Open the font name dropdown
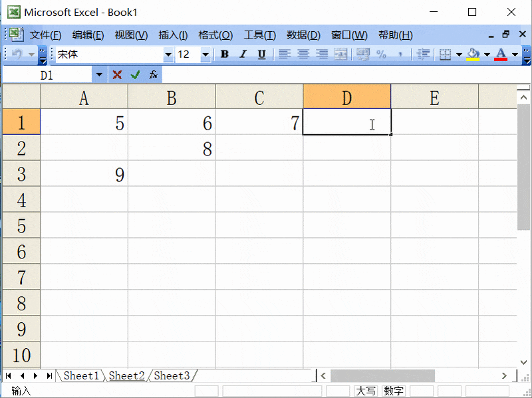 pyautogui.click(x=168, y=54)
